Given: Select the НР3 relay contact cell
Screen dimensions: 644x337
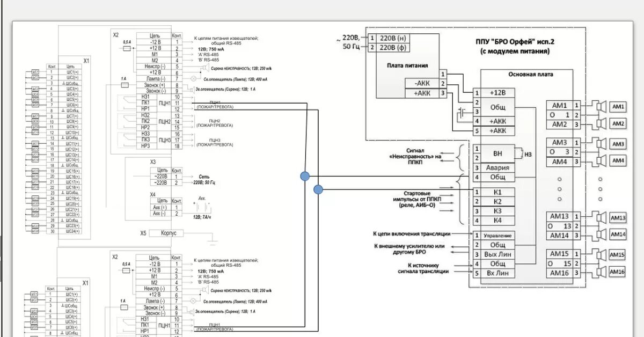Looking at the screenshot, I should (145, 146).
